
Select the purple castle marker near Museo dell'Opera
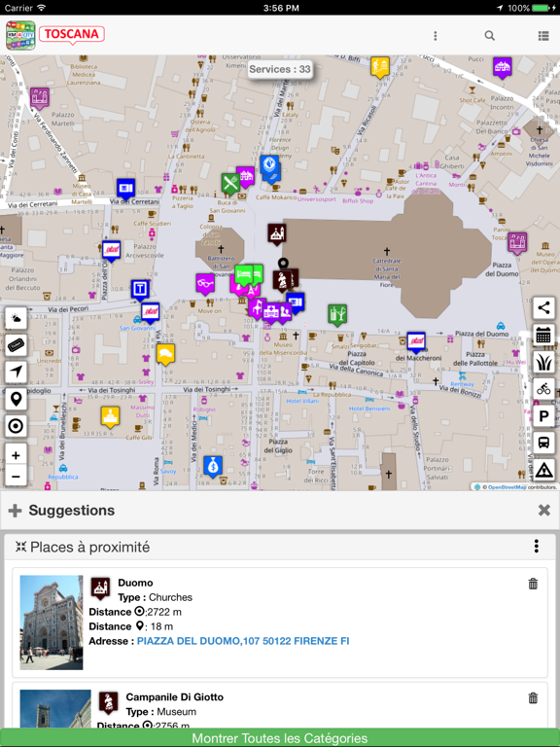[x=517, y=243]
